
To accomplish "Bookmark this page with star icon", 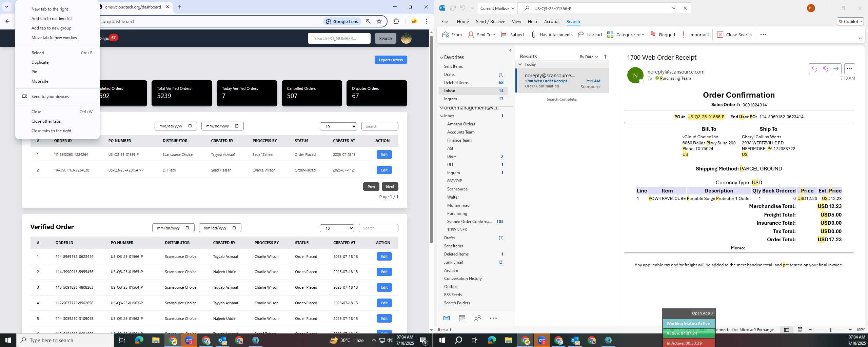I will tap(379, 21).
